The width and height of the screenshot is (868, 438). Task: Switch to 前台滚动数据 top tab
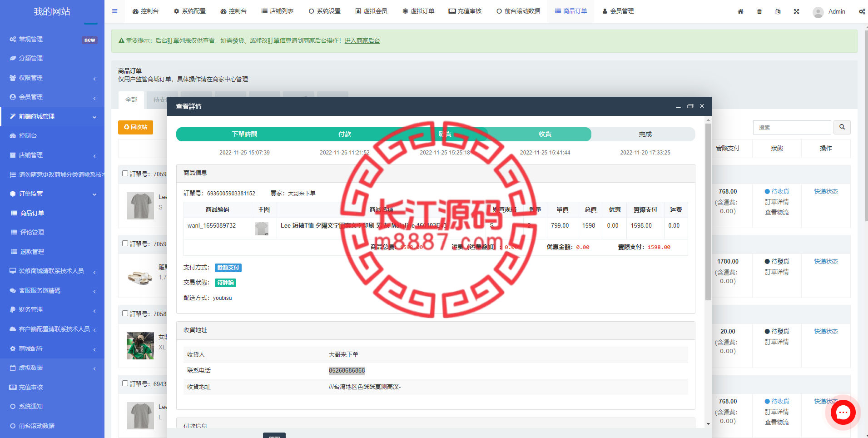[518, 11]
